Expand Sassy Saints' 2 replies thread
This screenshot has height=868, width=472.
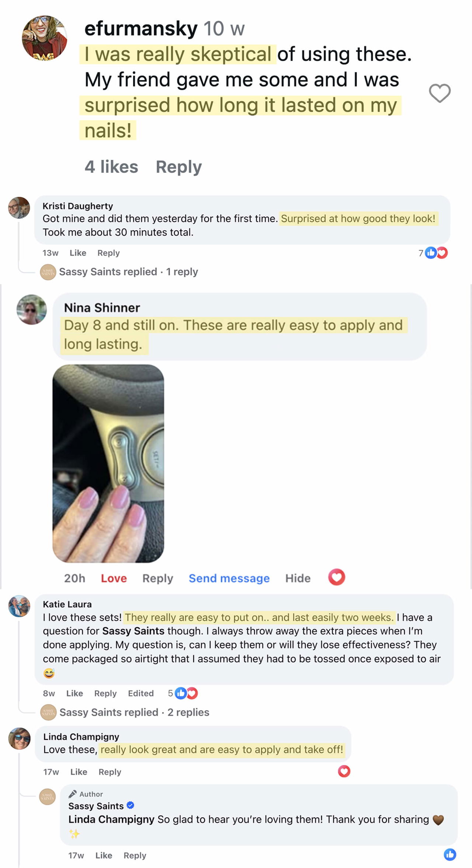134,712
